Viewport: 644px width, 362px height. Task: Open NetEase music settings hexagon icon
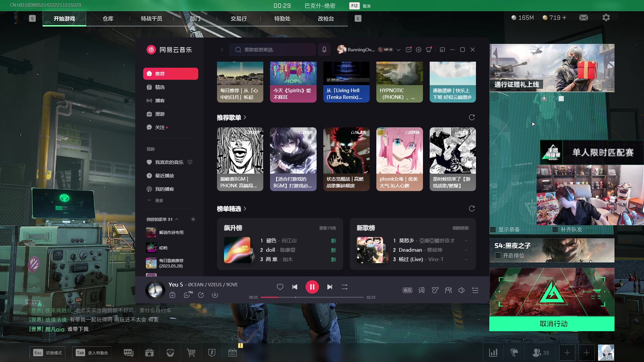point(419,50)
